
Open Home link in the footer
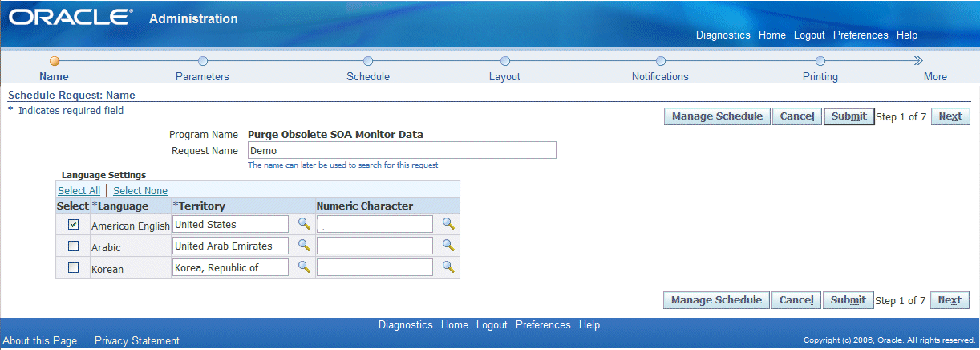click(x=455, y=325)
